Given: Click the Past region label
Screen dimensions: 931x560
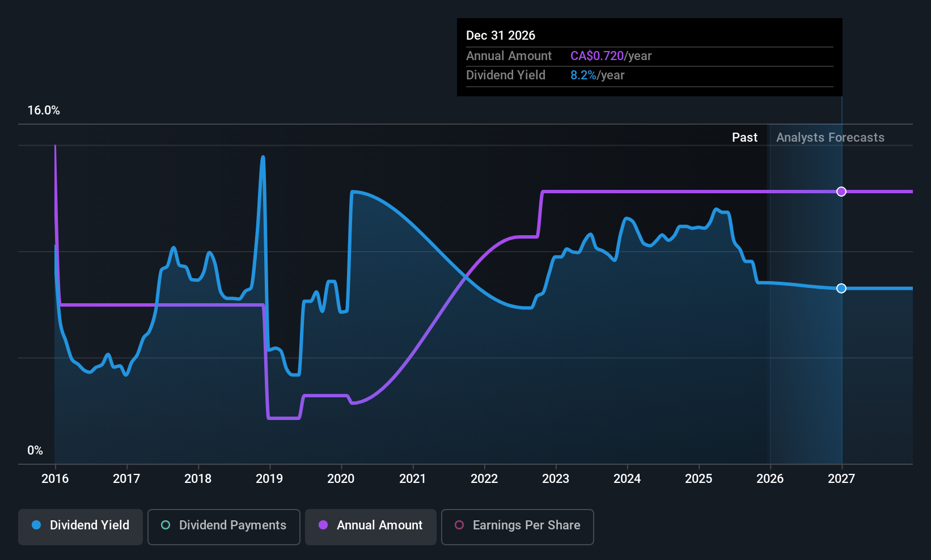Looking at the screenshot, I should [744, 138].
